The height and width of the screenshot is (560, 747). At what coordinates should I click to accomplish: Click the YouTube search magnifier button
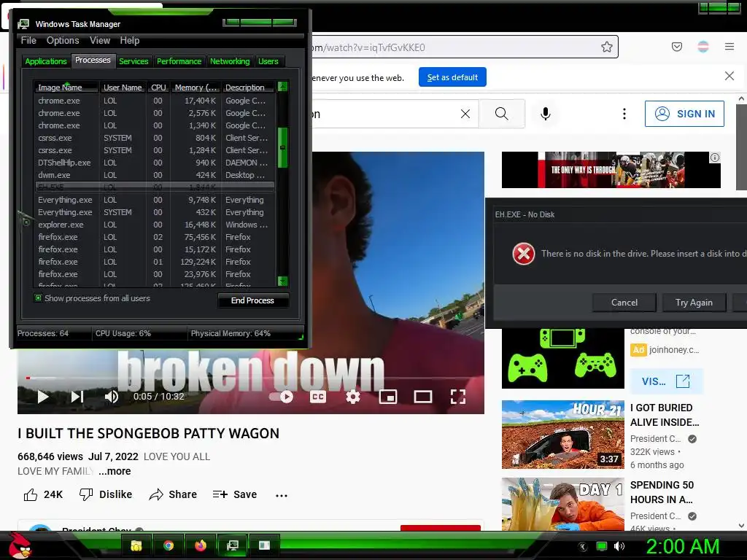coord(502,114)
